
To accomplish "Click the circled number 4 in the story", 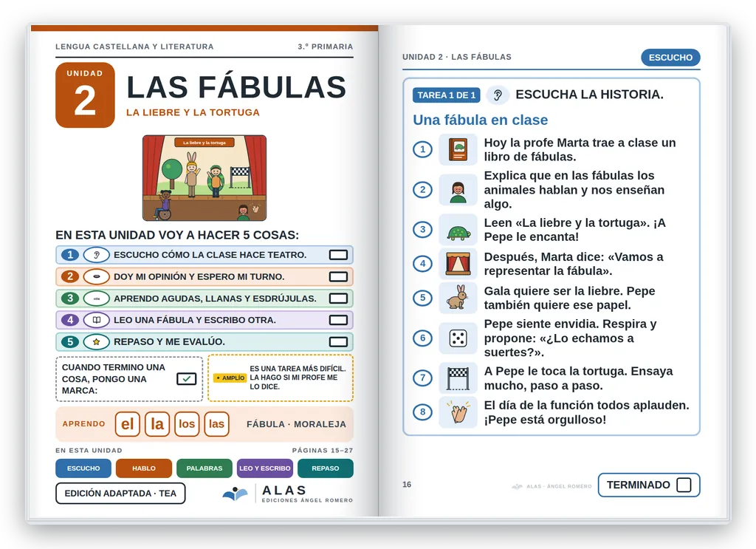I will pos(423,264).
